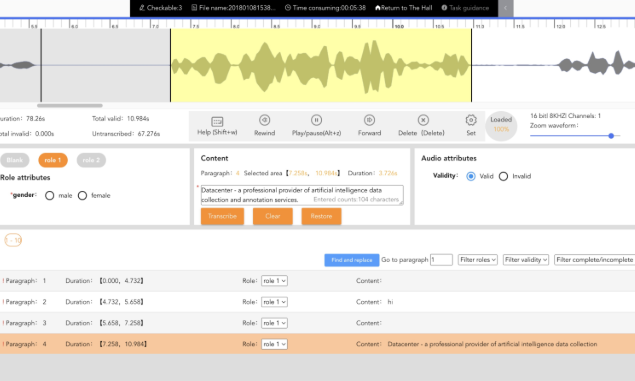This screenshot has height=381, width=635.
Task: Open Help keyboard shortcuts icon
Action: [217, 121]
